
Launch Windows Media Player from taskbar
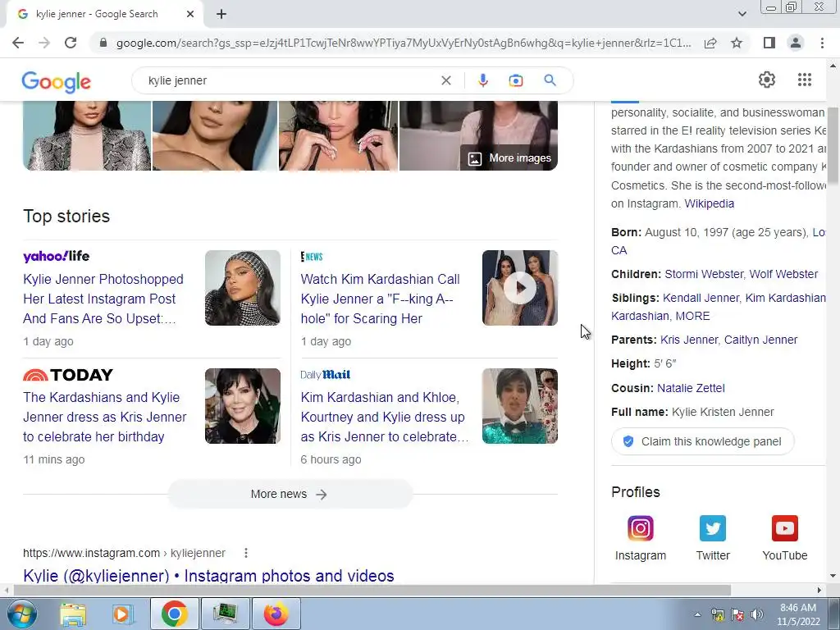(122, 614)
